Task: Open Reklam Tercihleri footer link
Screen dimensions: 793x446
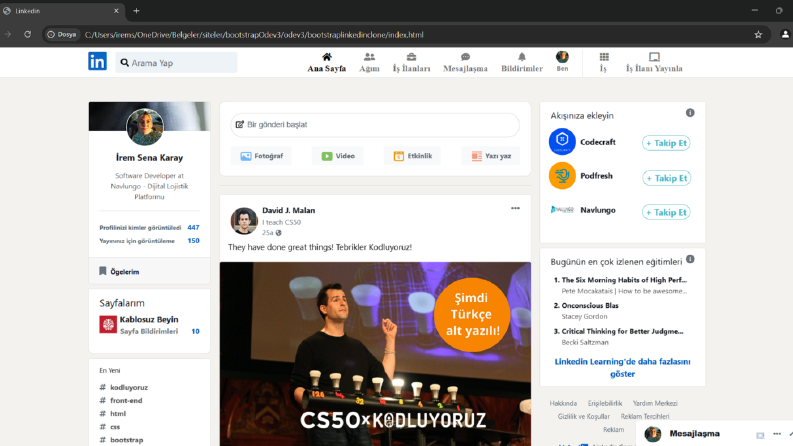Action: click(645, 416)
